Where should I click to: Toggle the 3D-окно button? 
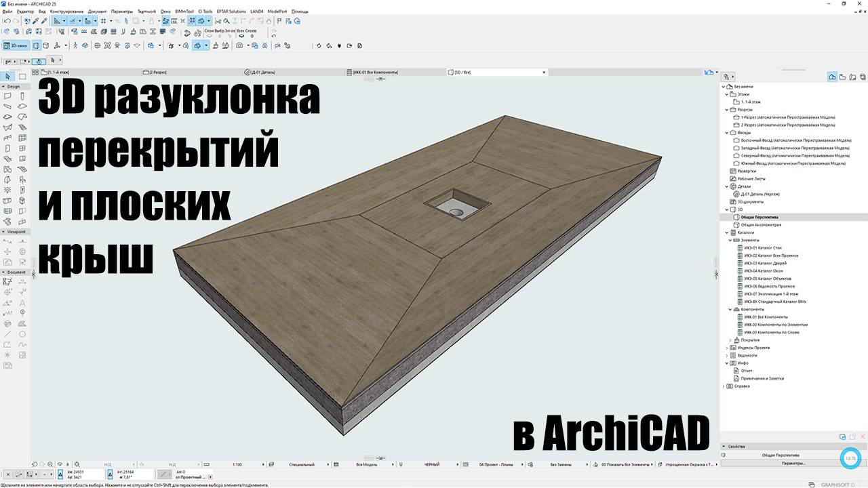point(15,45)
